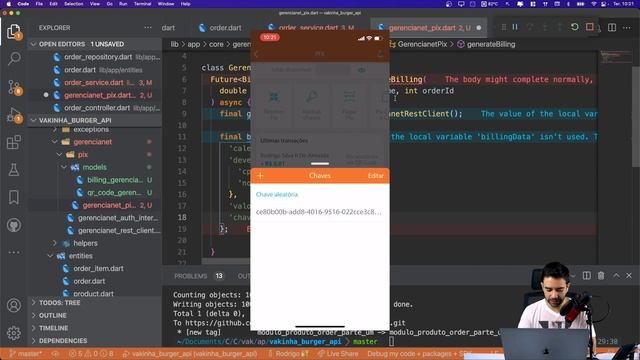Screen dimensions: 640x360
Task: Open the GitHub view in activity bar
Action: pos(14,225)
